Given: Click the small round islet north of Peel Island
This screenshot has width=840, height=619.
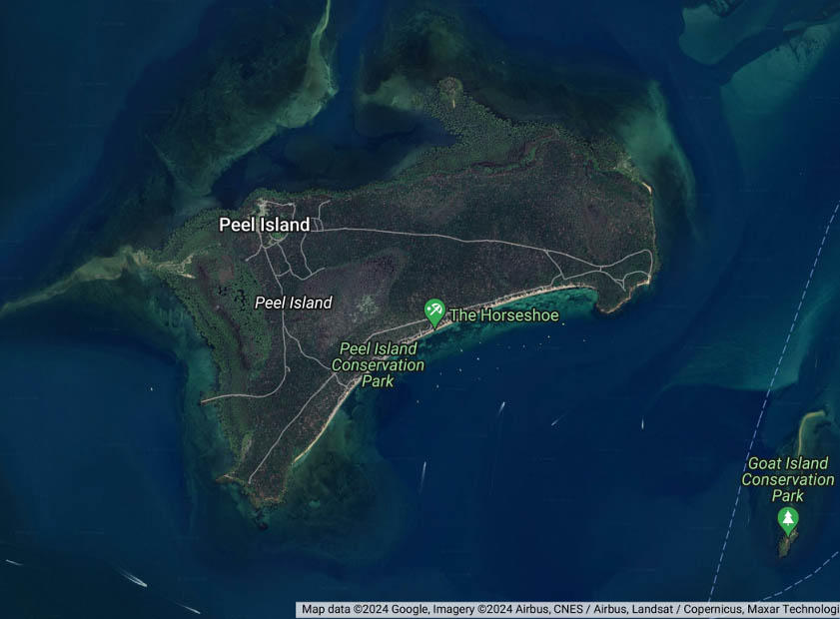Looking at the screenshot, I should click(448, 87).
